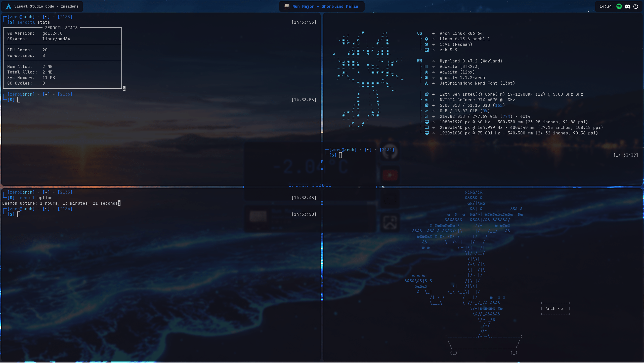Click the package icon beside 1391 (Pacman)
The image size is (644, 363).
tap(426, 44)
